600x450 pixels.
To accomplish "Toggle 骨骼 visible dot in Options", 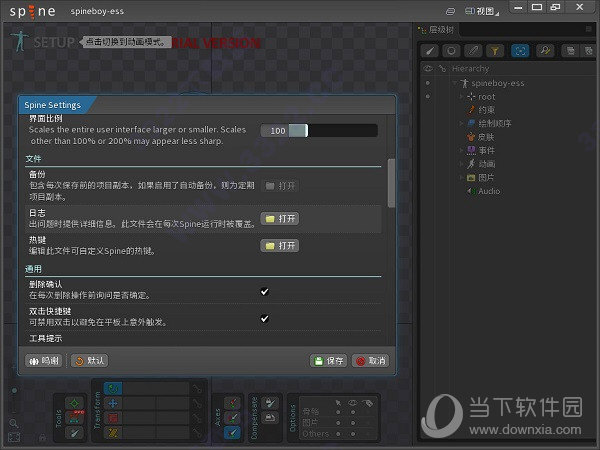I will 353,412.
